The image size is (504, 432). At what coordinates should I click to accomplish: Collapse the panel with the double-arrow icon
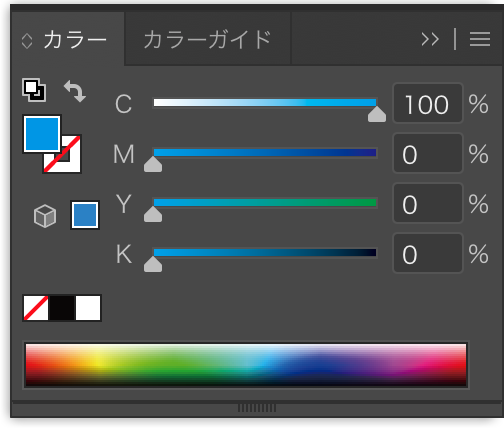[x=430, y=39]
